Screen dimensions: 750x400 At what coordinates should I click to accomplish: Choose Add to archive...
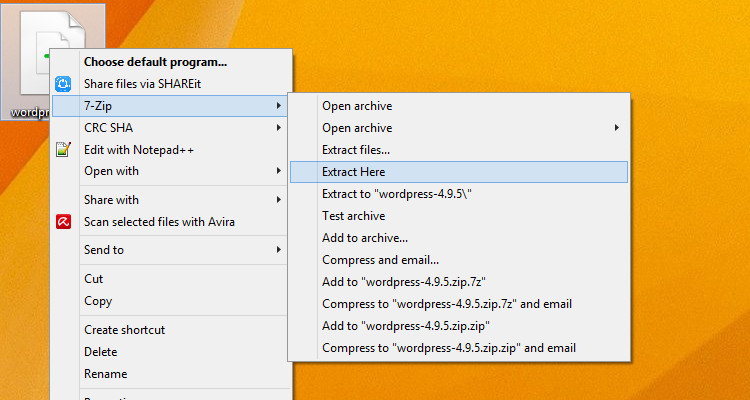click(x=459, y=238)
